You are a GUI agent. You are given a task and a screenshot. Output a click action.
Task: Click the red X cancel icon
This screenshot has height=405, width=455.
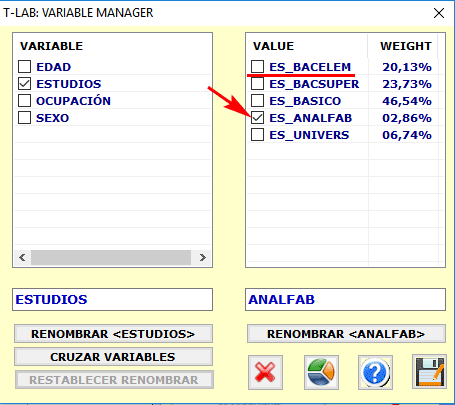point(265,372)
